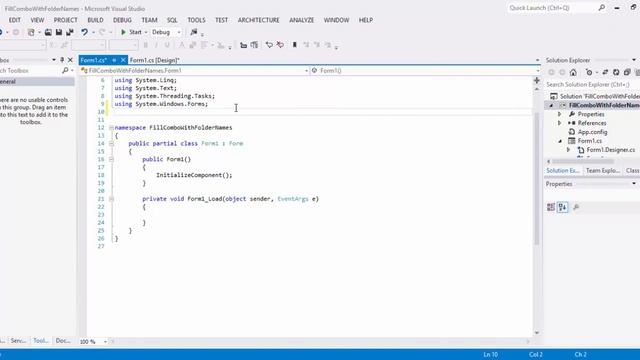Click the Open File toolbar icon
This screenshot has height=360, width=640.
(x=48, y=32)
